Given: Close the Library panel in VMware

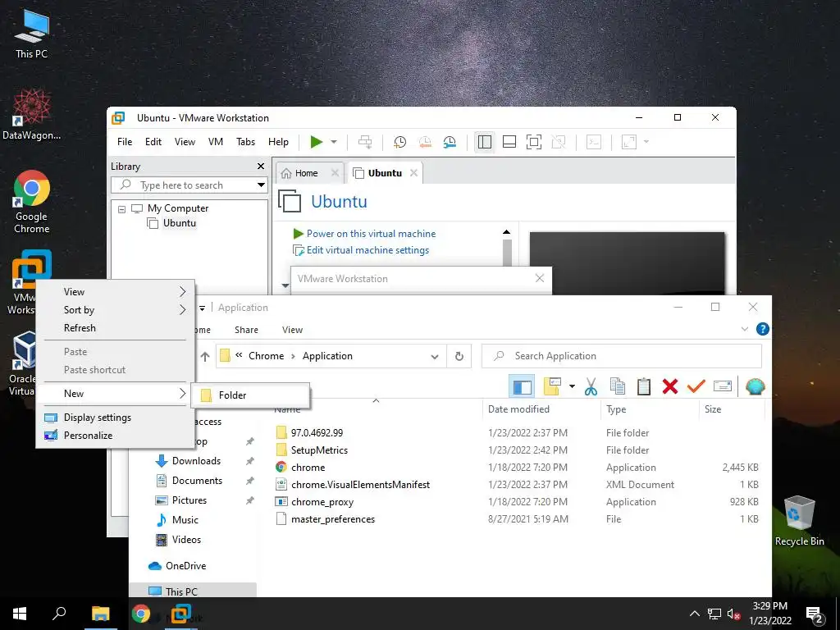Looking at the screenshot, I should point(261,166).
